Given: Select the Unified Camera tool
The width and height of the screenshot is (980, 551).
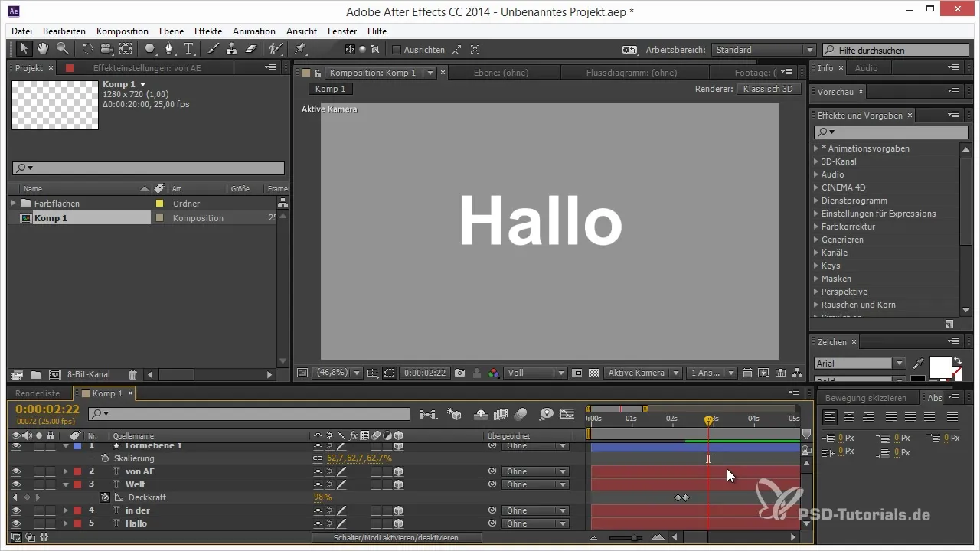Looking at the screenshot, I should tap(106, 49).
